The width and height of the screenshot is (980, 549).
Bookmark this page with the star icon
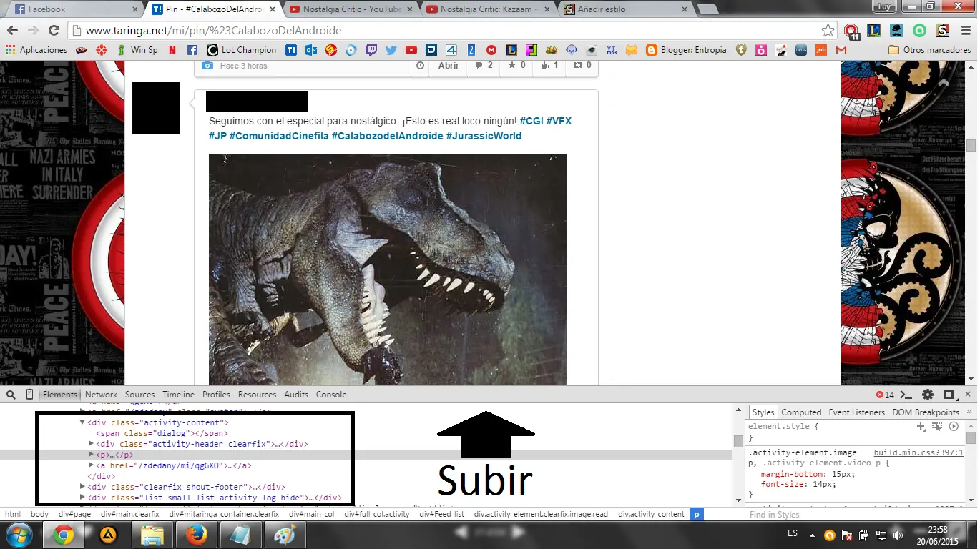click(828, 30)
